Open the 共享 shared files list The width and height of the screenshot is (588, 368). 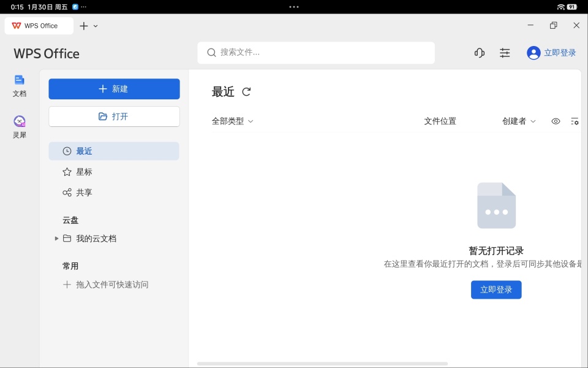(x=85, y=192)
